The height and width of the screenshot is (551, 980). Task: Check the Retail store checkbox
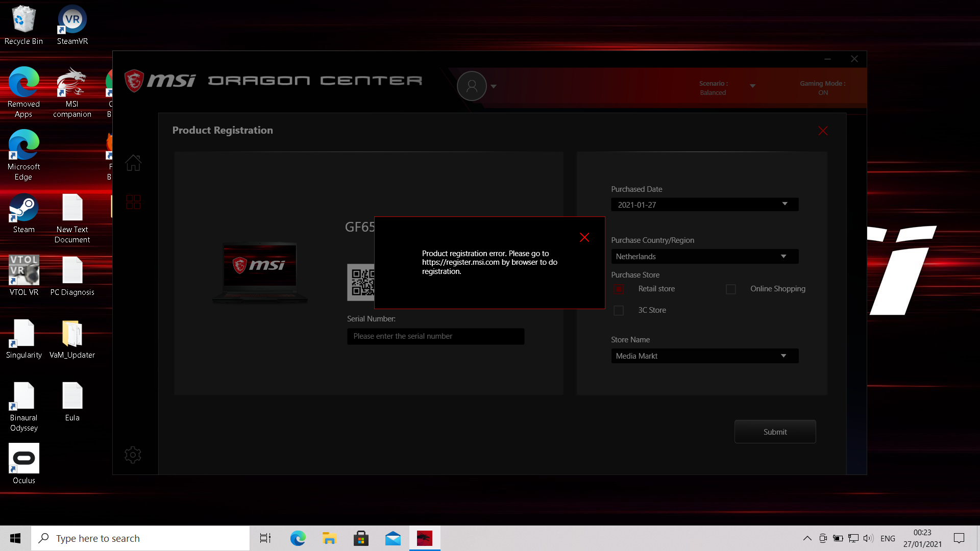pyautogui.click(x=618, y=289)
